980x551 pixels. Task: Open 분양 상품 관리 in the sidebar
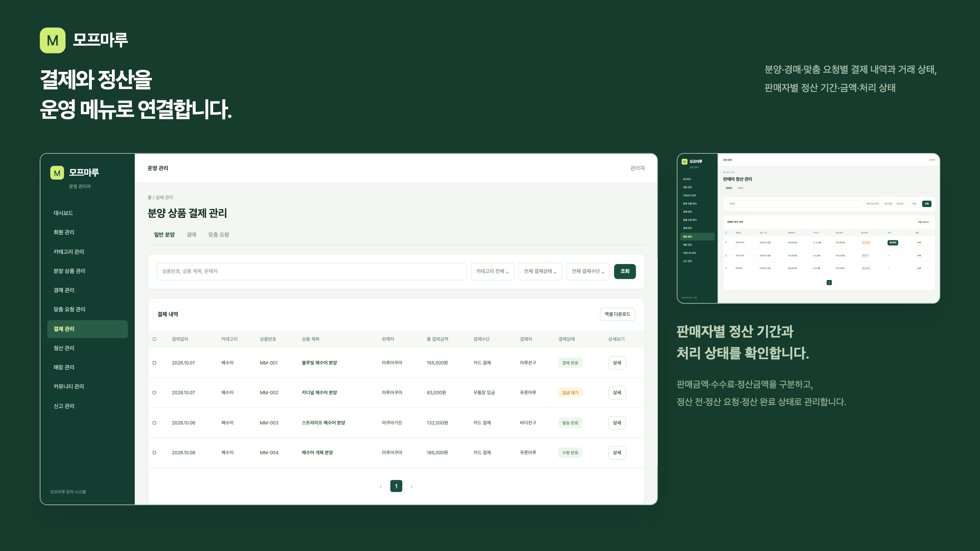[87, 271]
